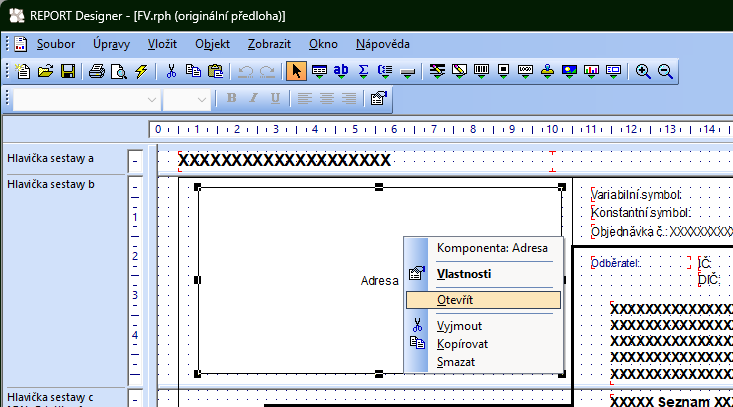
Task: Toggle Bold formatting
Action: point(231,98)
